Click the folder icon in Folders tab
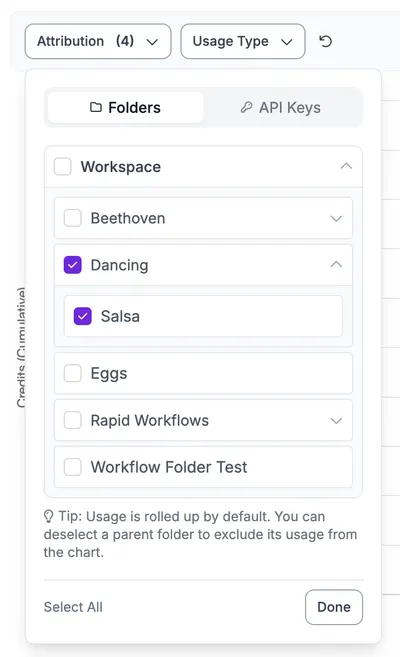This screenshot has height=657, width=400. pos(96,107)
